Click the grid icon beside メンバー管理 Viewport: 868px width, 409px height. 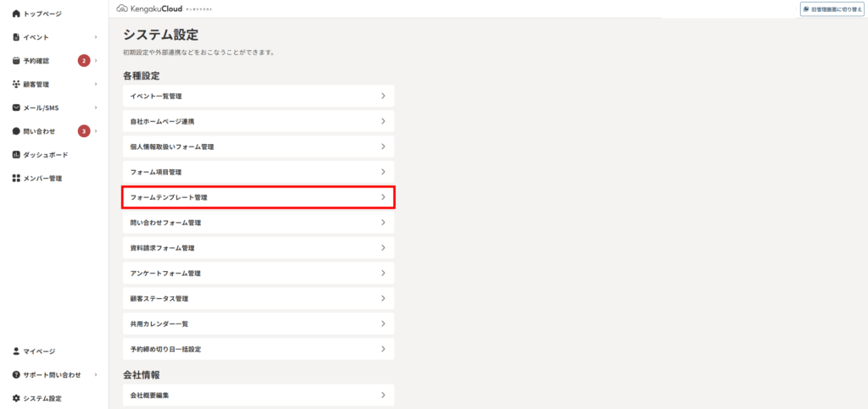tap(16, 179)
